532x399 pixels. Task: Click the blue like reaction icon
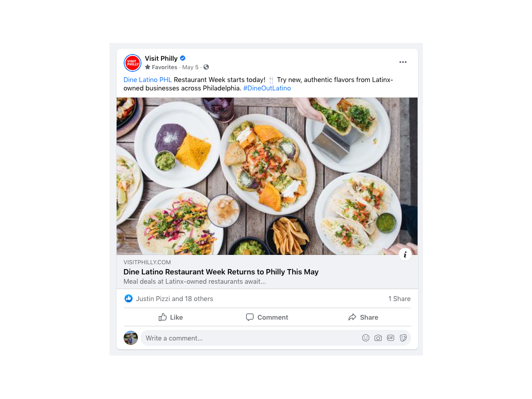[129, 298]
